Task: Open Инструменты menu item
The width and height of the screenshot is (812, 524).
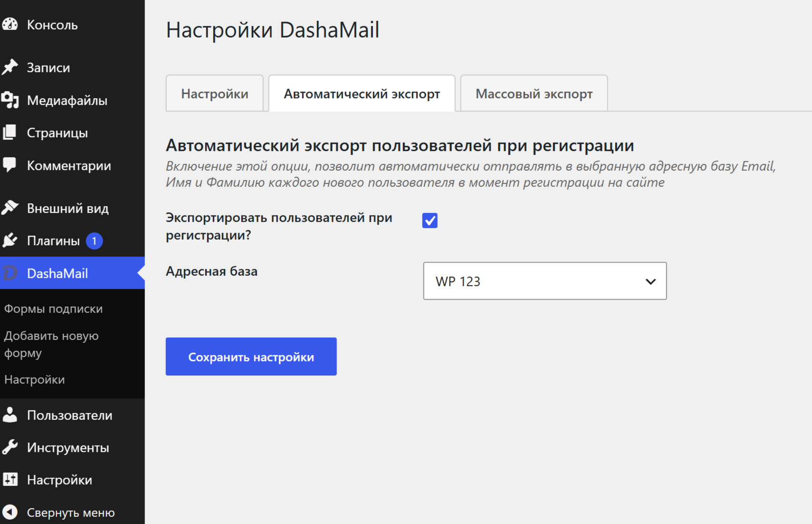Action: point(72,447)
